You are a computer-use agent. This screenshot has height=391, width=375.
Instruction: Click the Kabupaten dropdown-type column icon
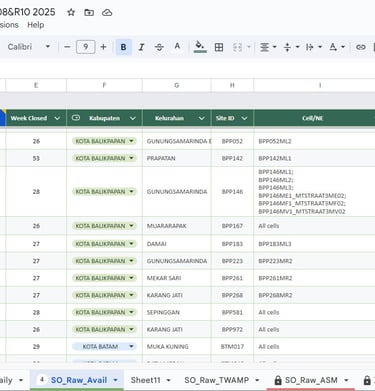(x=76, y=118)
